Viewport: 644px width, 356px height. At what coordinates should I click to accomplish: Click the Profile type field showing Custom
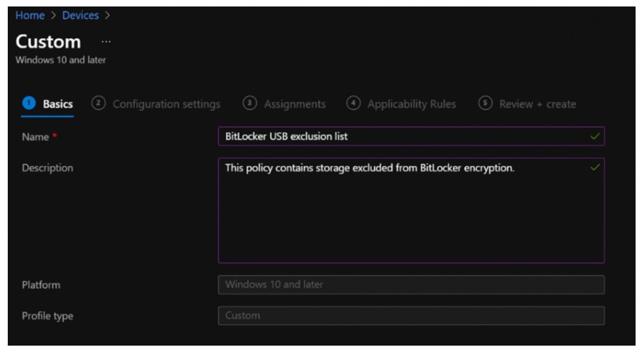point(411,316)
